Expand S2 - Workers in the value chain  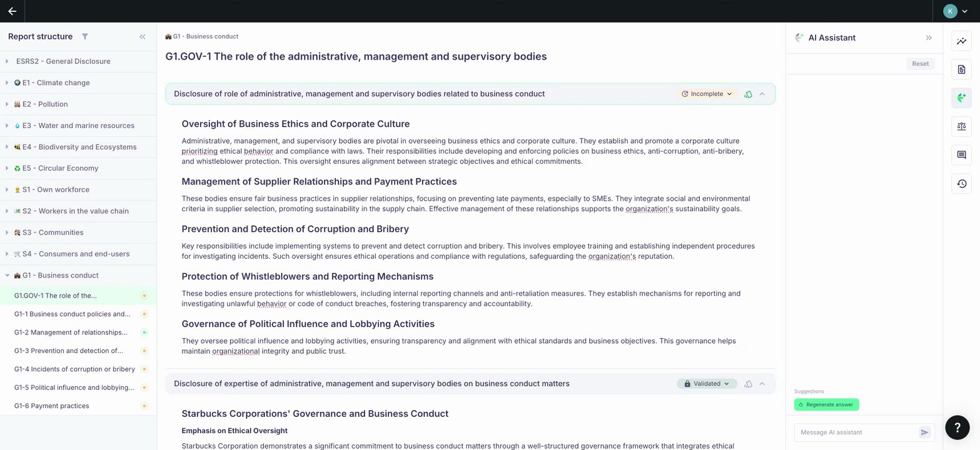[7, 211]
